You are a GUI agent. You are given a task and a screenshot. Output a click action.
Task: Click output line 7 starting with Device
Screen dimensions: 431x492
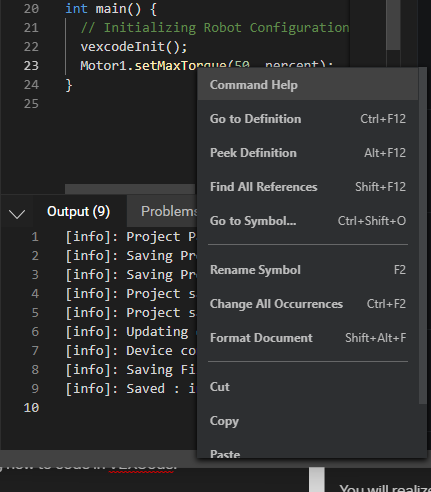(131, 351)
